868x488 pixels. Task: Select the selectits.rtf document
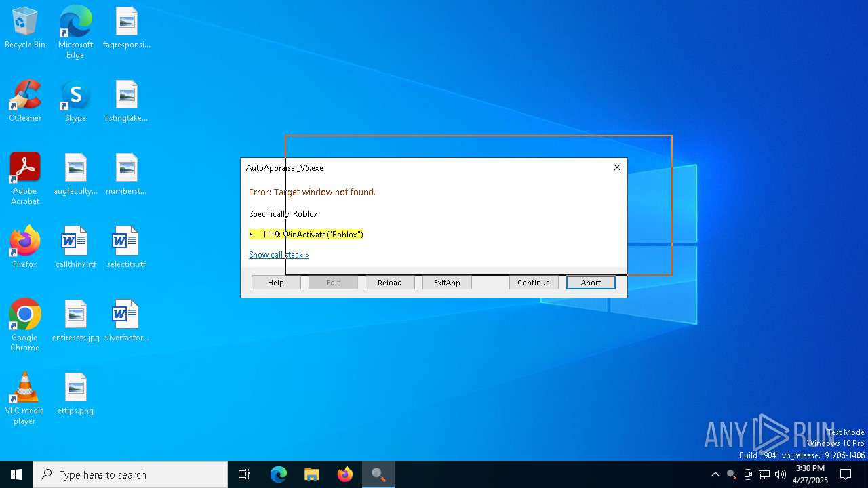[x=127, y=248]
